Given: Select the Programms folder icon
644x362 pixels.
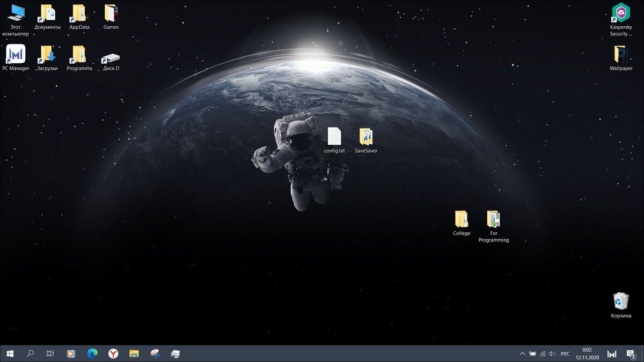Looking at the screenshot, I should tap(79, 58).
